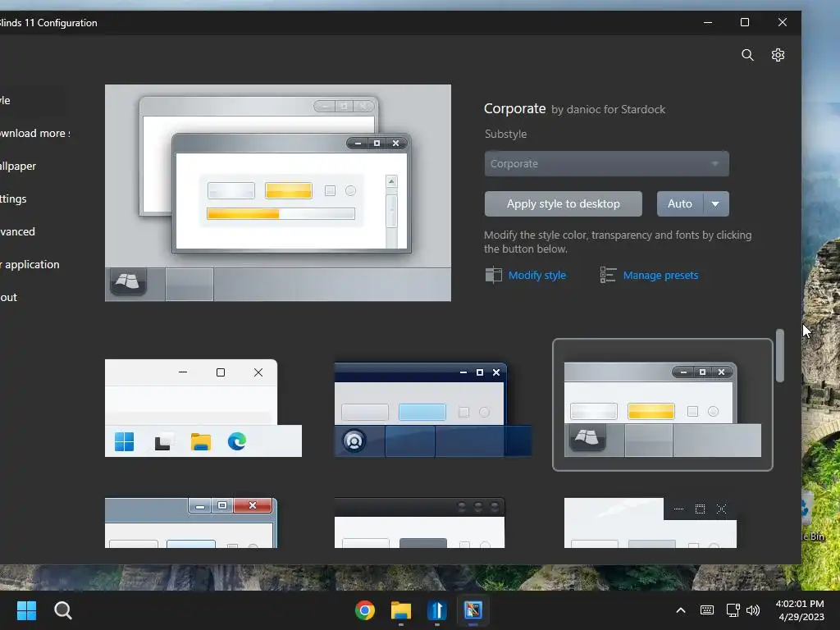Open the Auto mode dropdown arrow

coord(715,204)
